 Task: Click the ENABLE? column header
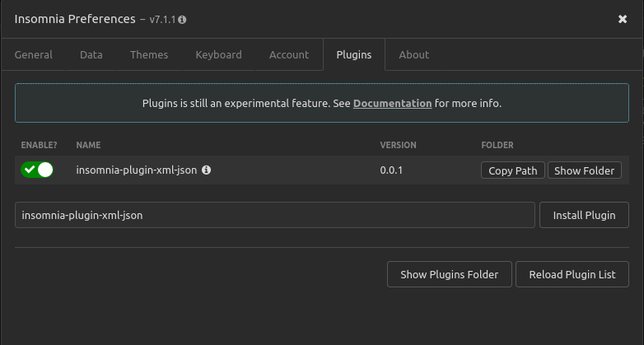(x=39, y=145)
